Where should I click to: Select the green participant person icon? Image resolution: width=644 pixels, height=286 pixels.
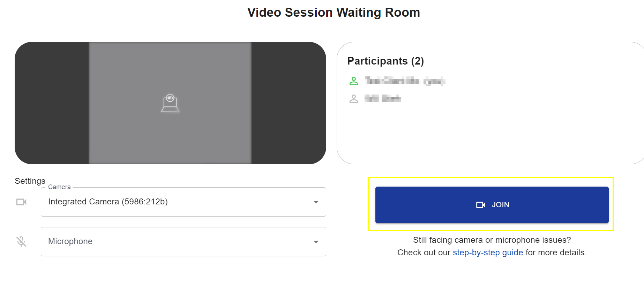point(353,81)
